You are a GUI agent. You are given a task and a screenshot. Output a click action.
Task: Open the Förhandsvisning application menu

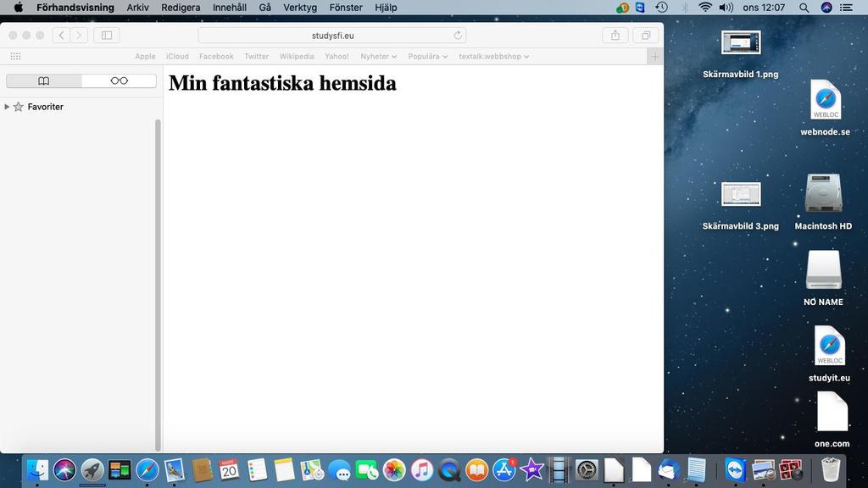coord(75,7)
